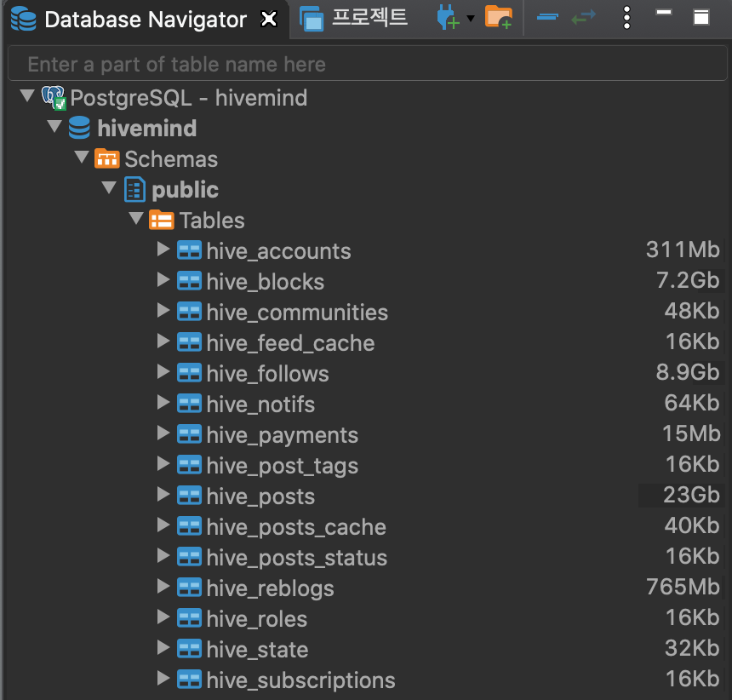Minimize the Database Navigator panel

click(663, 13)
